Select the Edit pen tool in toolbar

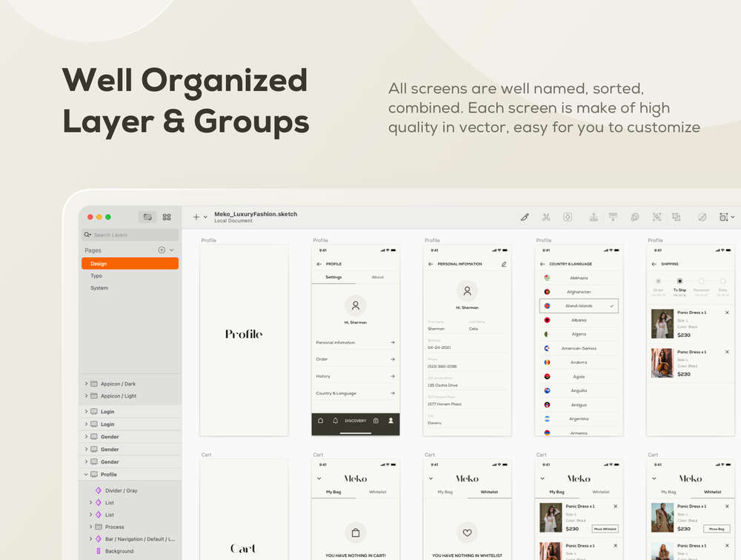coord(525,217)
